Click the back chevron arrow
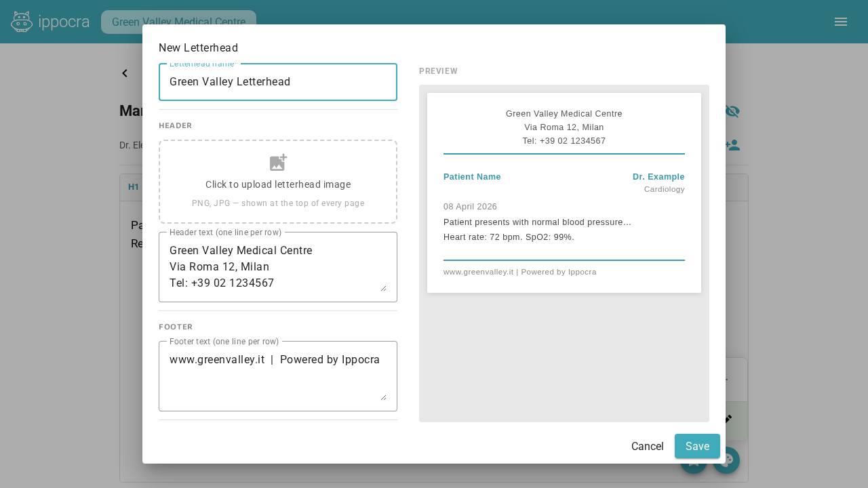The width and height of the screenshot is (868, 488). (x=125, y=73)
